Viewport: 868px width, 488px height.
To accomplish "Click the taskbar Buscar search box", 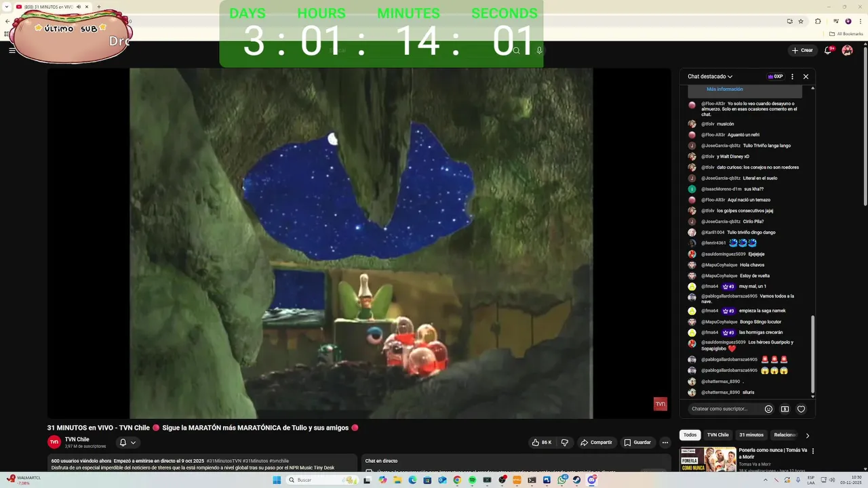I will [x=322, y=480].
